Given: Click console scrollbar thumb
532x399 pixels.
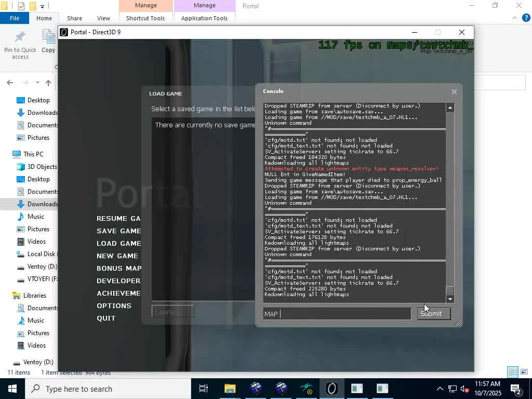Looking at the screenshot, I should (450, 290).
